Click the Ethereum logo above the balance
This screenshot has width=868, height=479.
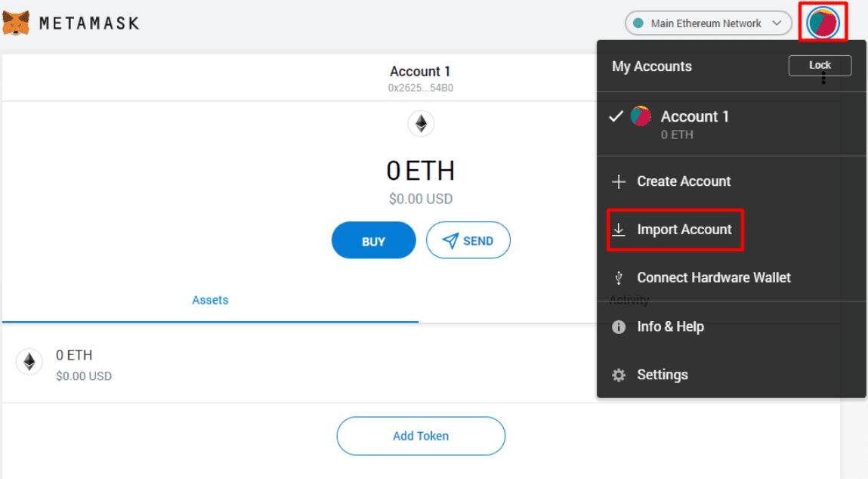click(x=421, y=123)
